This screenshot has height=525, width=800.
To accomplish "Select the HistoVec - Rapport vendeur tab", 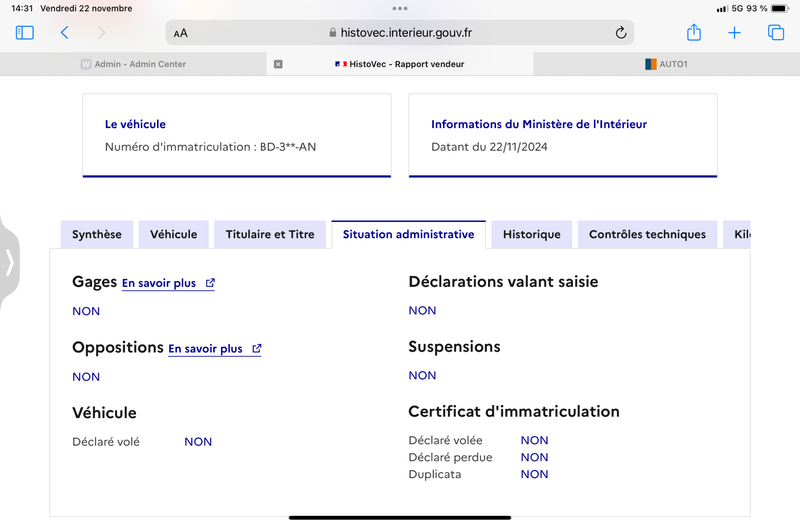I will pyautogui.click(x=399, y=64).
